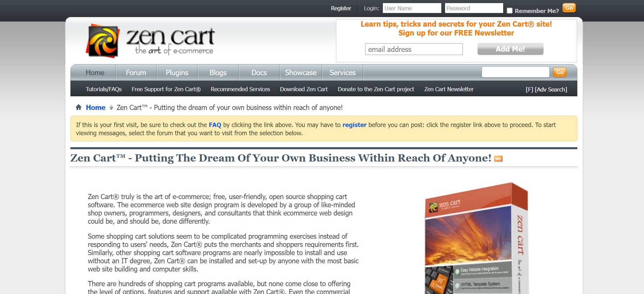This screenshot has width=644, height=294.
Task: Open the Services tab
Action: tap(343, 72)
